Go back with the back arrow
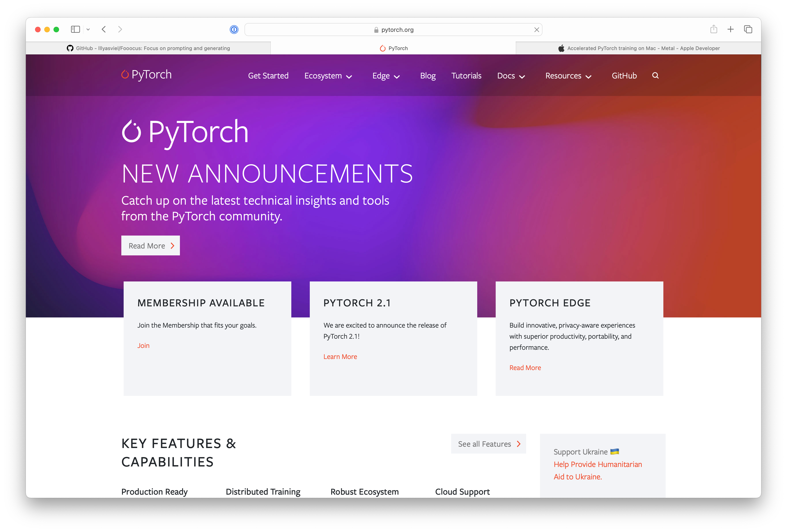The width and height of the screenshot is (787, 532). point(104,30)
